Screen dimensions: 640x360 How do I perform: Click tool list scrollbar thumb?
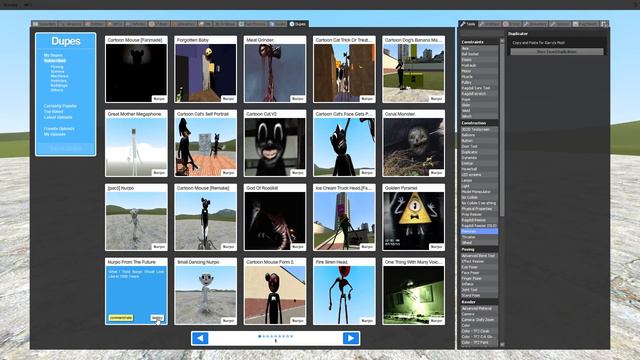tap(502, 130)
